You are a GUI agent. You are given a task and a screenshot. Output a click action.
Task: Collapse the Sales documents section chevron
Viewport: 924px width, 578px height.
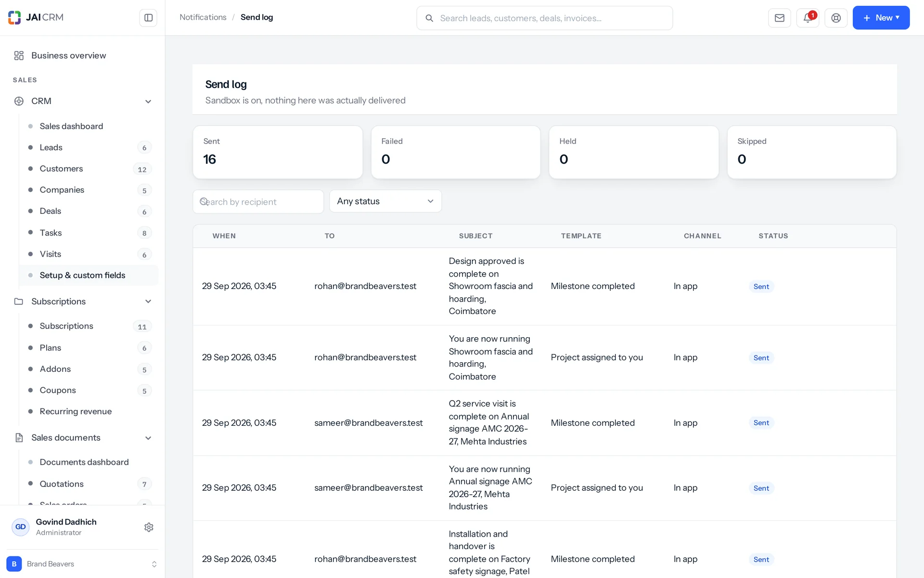(x=148, y=438)
